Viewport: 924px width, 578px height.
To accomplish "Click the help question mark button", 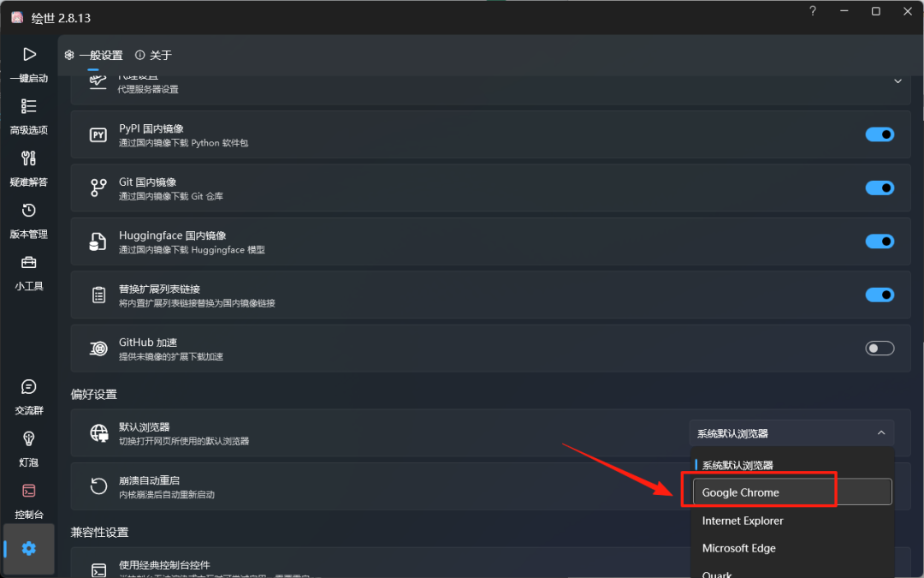I will 813,11.
